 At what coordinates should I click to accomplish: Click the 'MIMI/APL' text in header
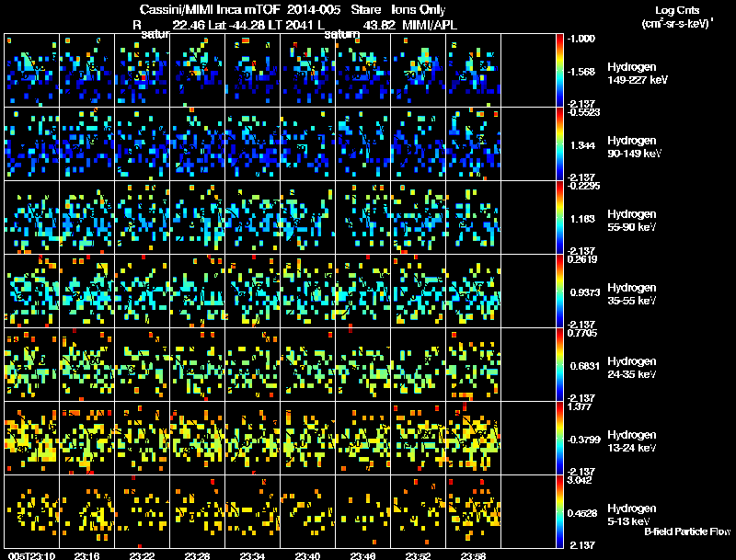pyautogui.click(x=430, y=26)
